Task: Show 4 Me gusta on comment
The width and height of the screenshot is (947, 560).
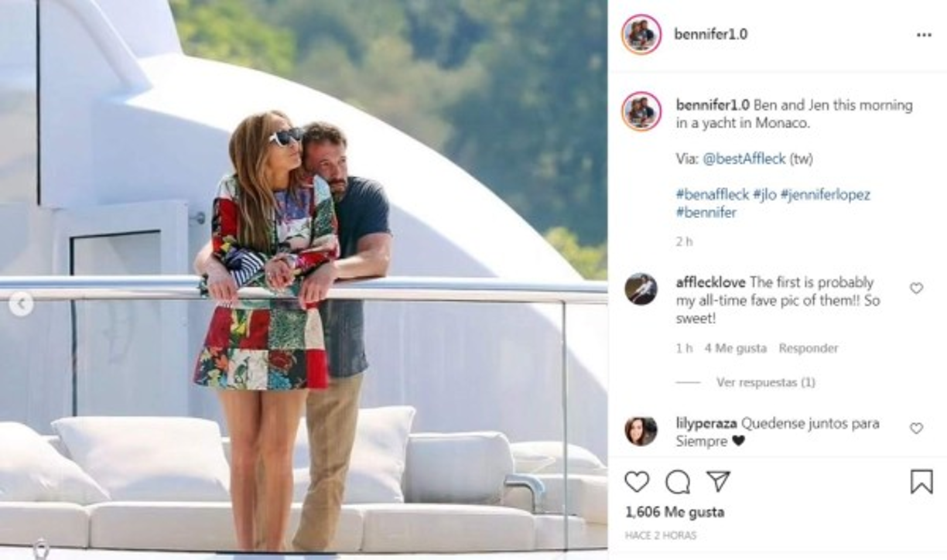Action: click(735, 348)
